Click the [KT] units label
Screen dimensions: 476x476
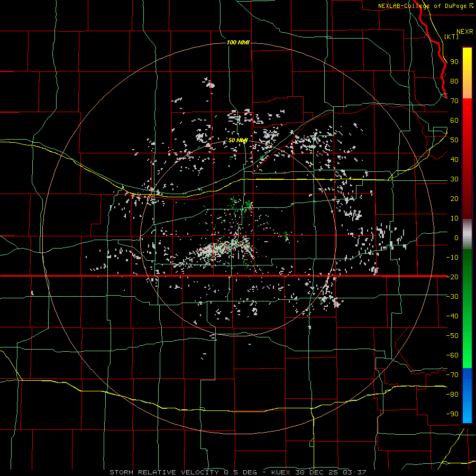click(452, 36)
